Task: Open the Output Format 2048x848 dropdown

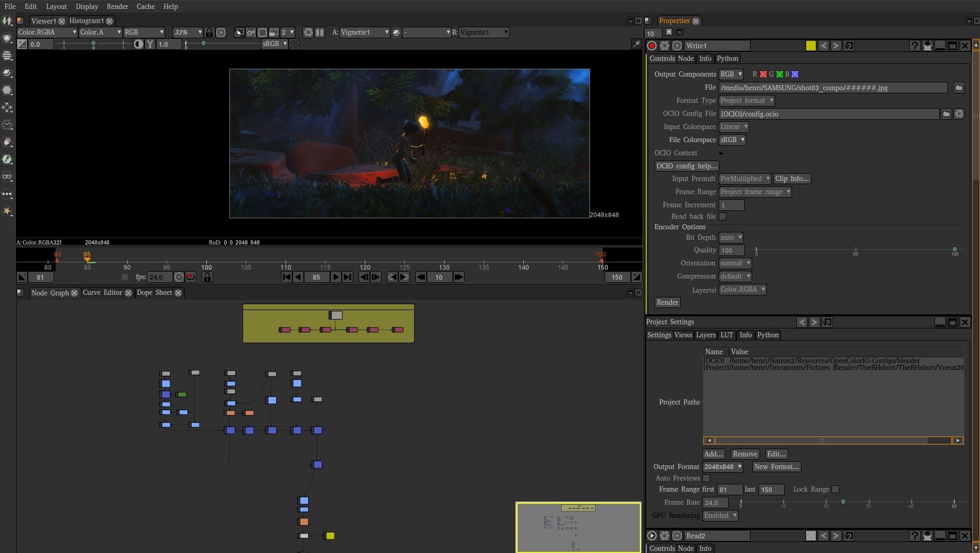Action: pyautogui.click(x=723, y=467)
